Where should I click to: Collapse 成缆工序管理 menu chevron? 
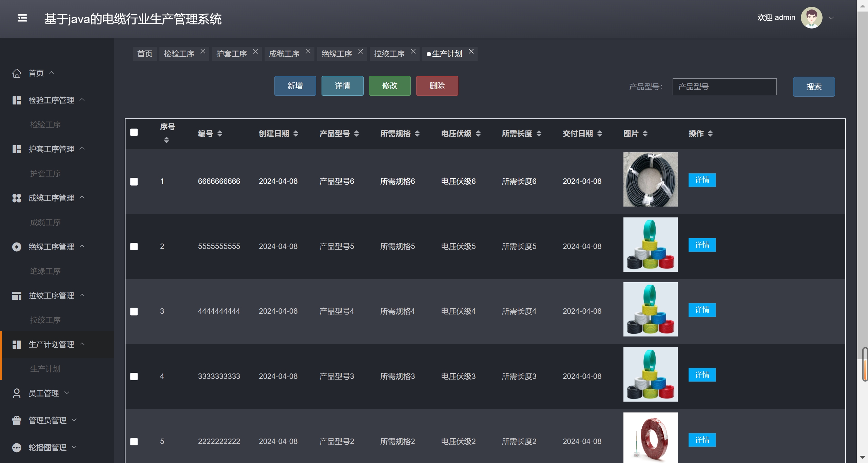tap(82, 197)
